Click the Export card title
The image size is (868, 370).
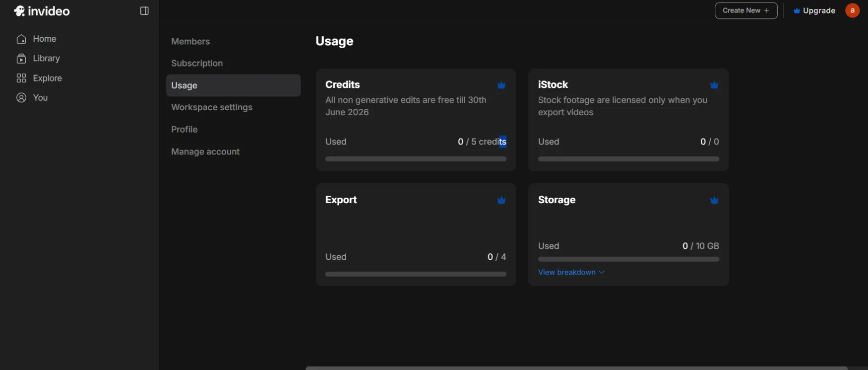click(341, 200)
